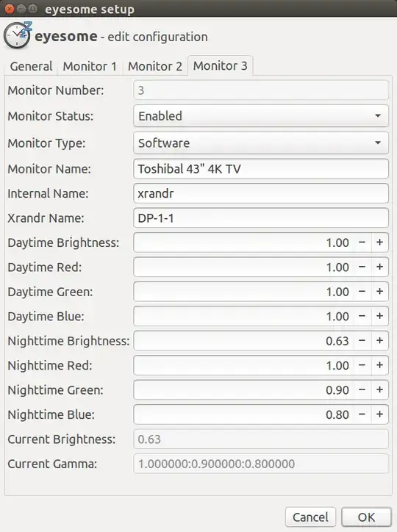Increase Daytime Blue value
The image size is (397, 532).
pyautogui.click(x=379, y=316)
